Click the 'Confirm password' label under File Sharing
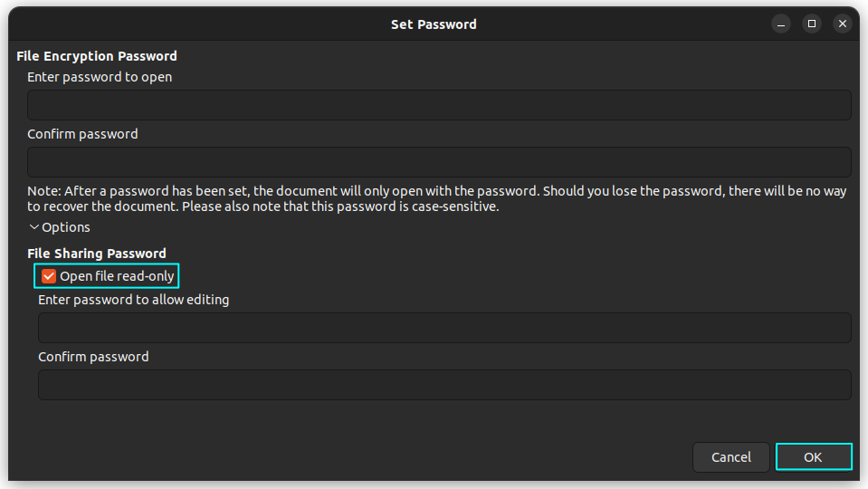 [93, 357]
